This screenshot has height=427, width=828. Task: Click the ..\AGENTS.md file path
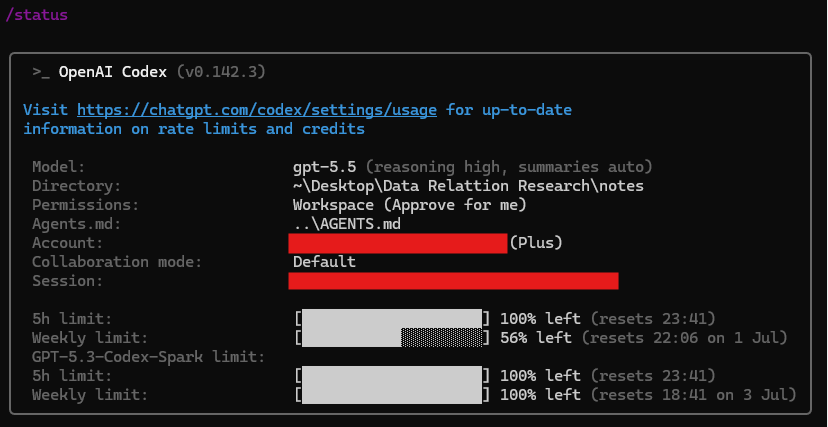[x=347, y=224]
